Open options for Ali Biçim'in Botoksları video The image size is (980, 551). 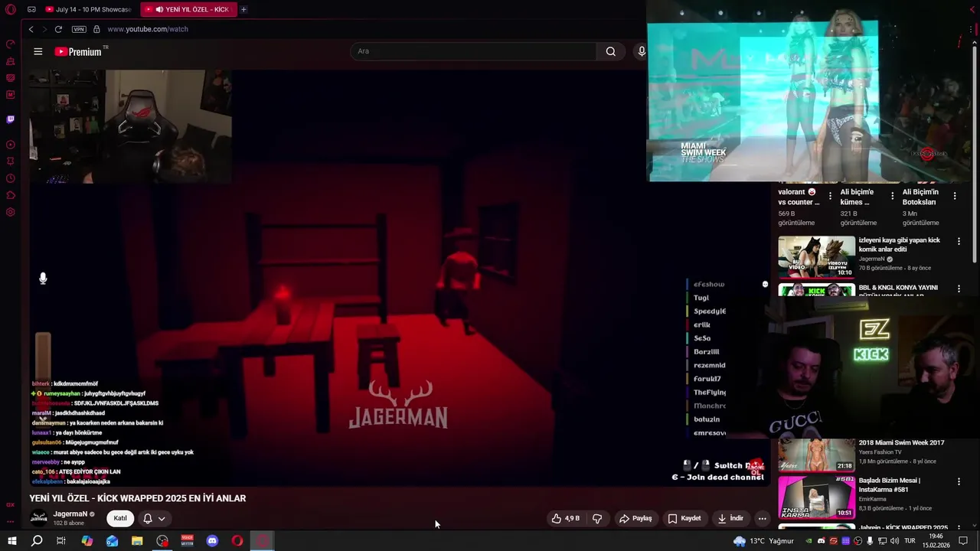click(x=954, y=197)
